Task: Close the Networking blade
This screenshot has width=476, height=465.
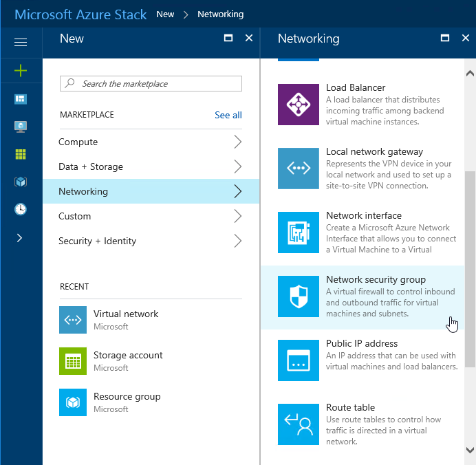Action: click(x=466, y=38)
